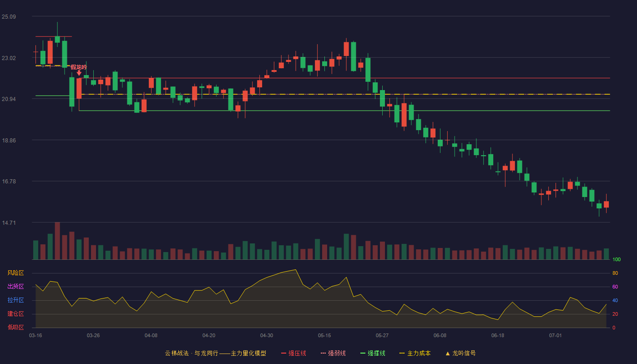
Task: Click the 风险区 zone label
Action: point(15,273)
